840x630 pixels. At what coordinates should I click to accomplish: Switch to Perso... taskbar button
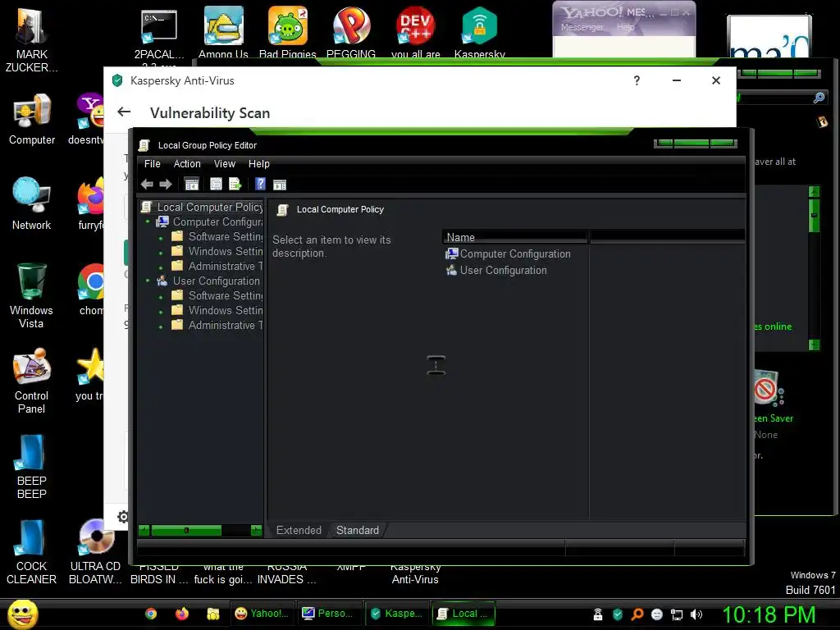coord(329,614)
